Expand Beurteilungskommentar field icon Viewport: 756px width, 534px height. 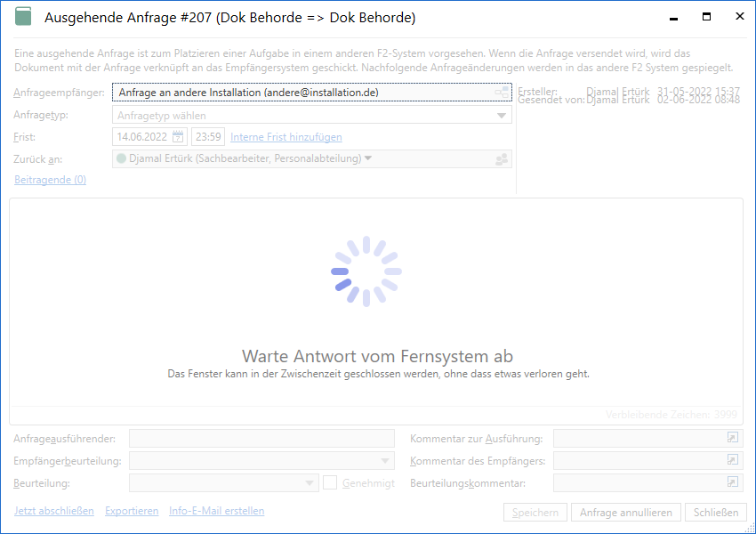point(733,482)
